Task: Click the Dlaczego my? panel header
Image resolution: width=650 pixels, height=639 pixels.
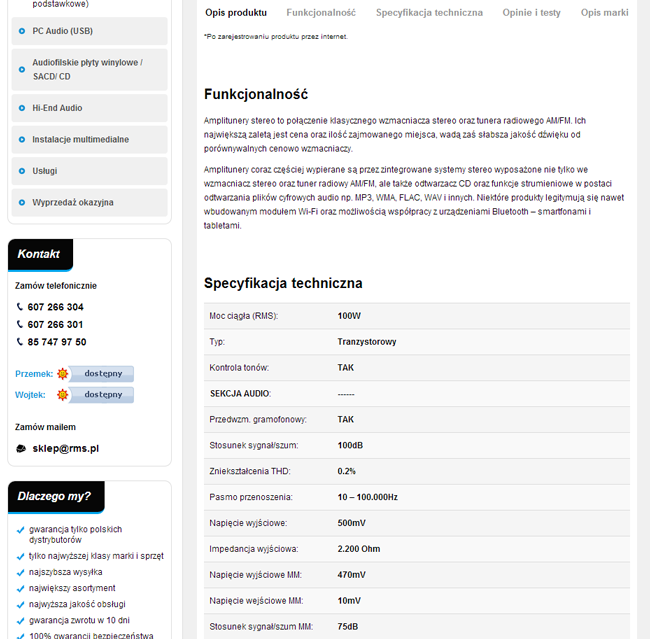Action: coord(56,497)
